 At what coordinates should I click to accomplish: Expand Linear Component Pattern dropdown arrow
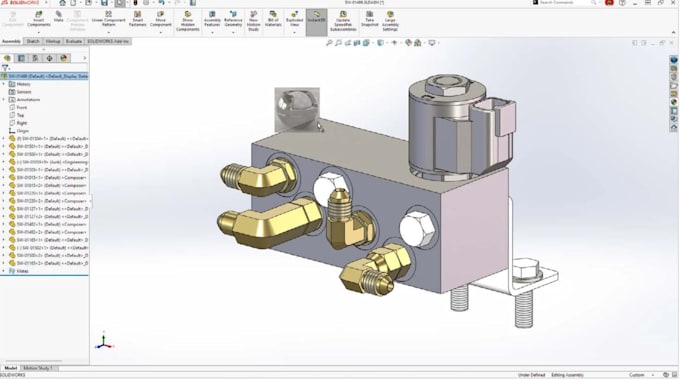[x=108, y=32]
